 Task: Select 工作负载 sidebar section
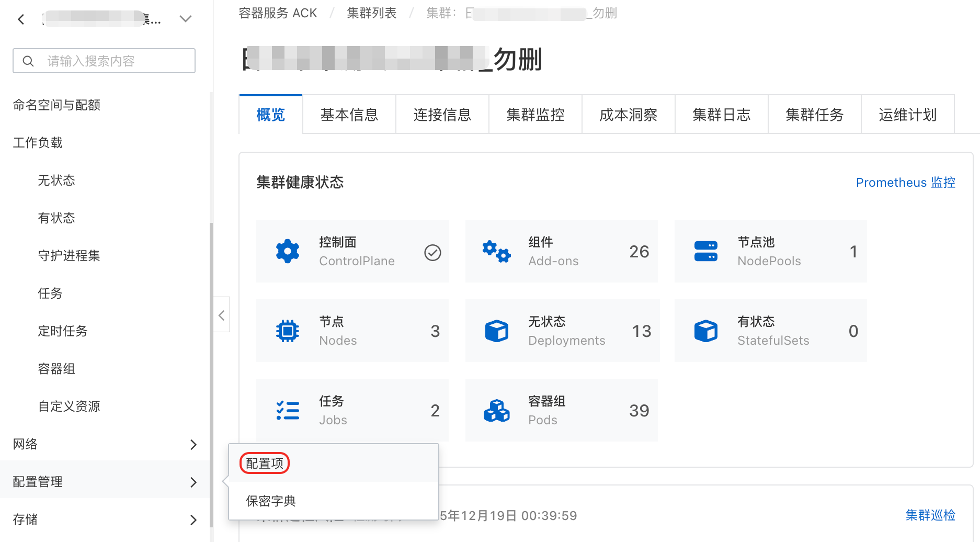38,143
